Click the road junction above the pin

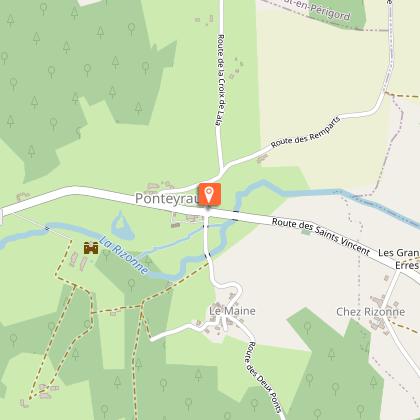coord(221,170)
